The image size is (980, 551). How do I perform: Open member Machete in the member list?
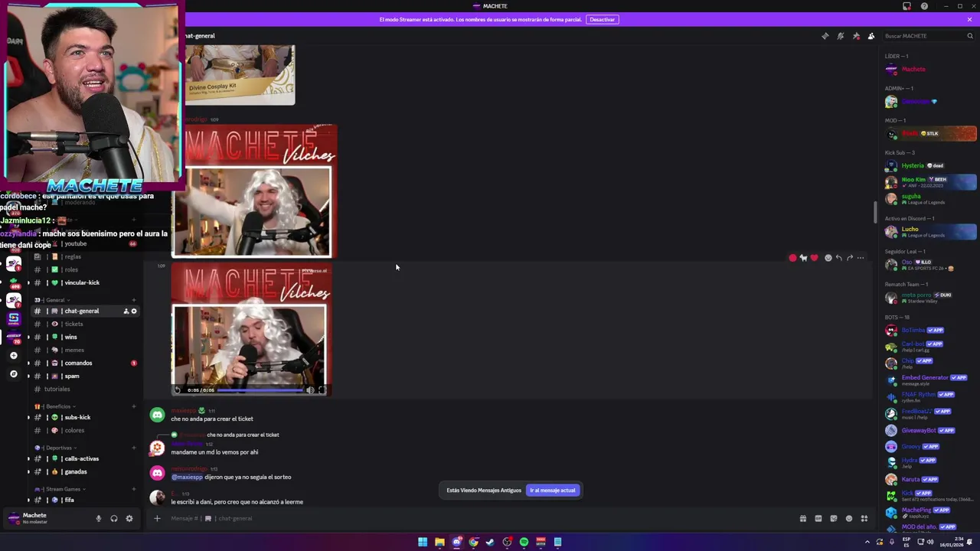tap(929, 69)
